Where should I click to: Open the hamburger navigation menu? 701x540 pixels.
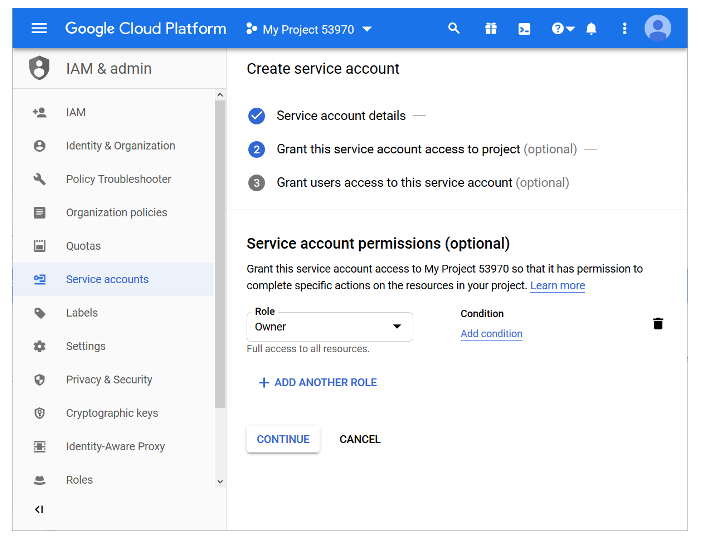click(x=39, y=29)
